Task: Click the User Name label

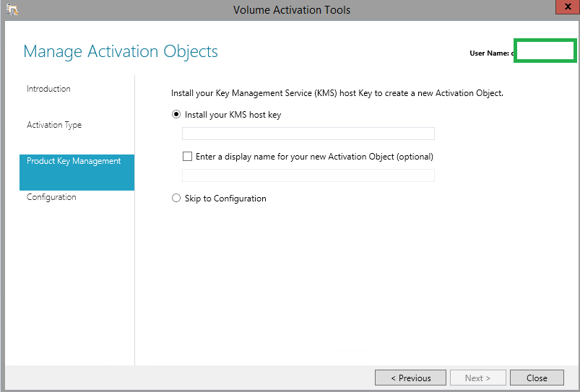Action: 489,53
